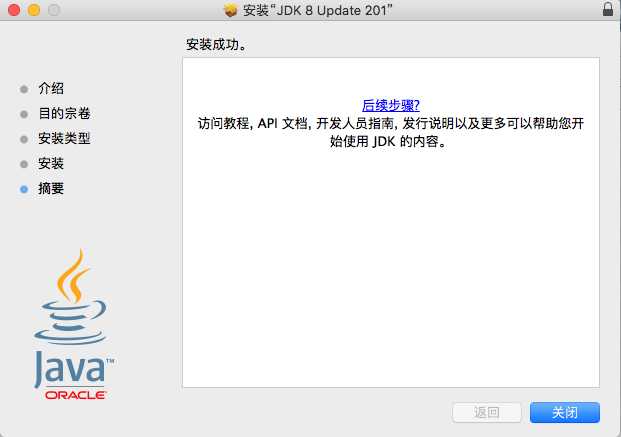Screen dimensions: 621x437
Task: Select the 安装 step in sidebar
Action: (51, 164)
